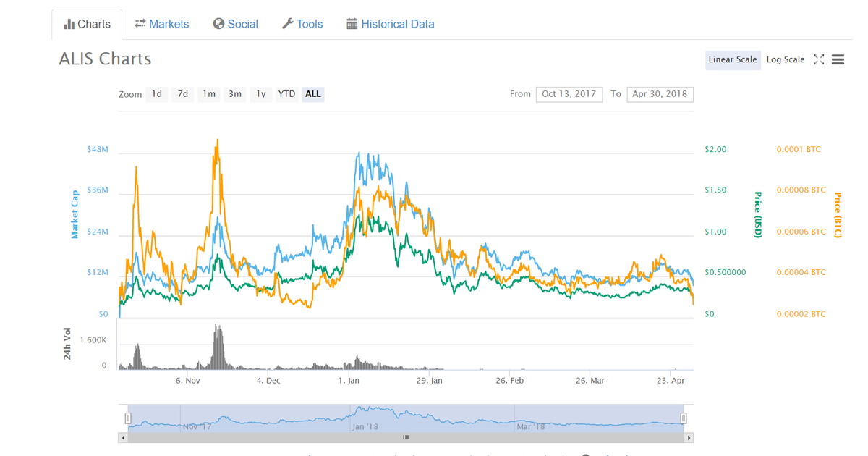Grab the navigator's right range handle

[x=684, y=418]
